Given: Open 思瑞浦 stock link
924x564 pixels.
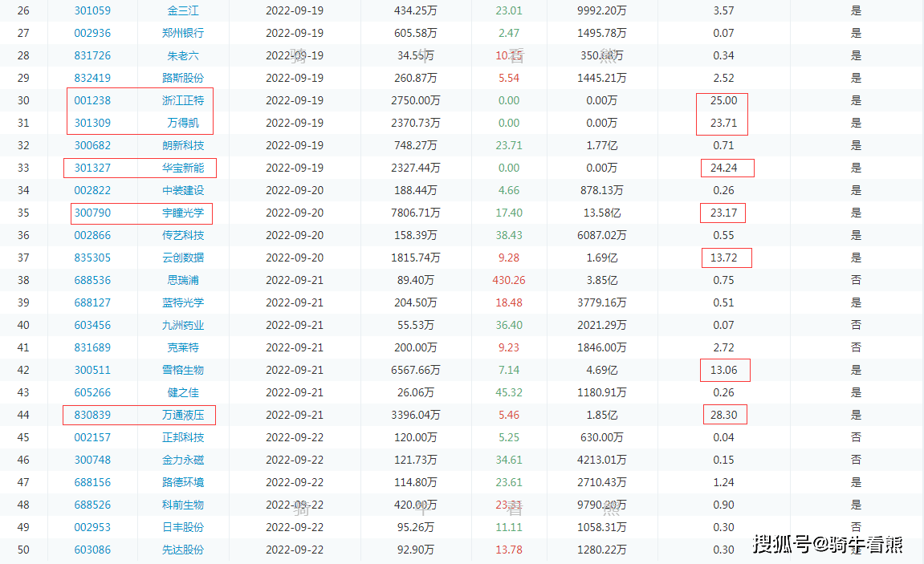Looking at the screenshot, I should point(183,280).
